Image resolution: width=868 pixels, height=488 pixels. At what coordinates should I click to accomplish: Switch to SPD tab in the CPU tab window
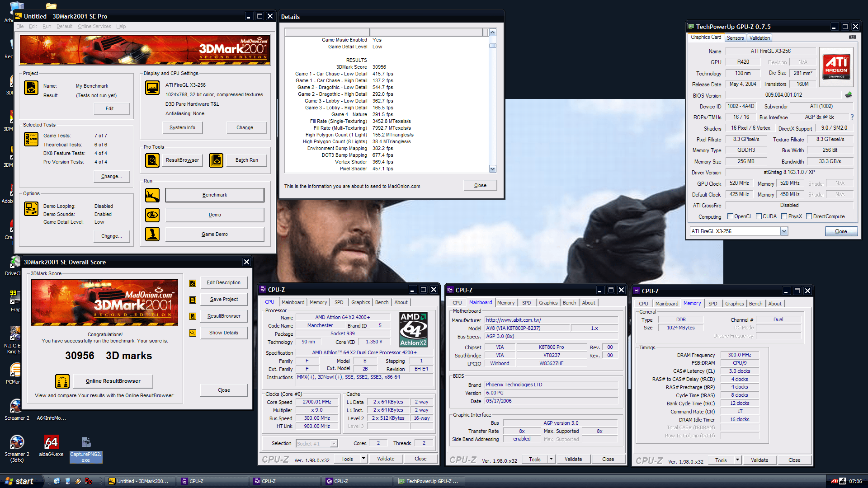pyautogui.click(x=339, y=302)
